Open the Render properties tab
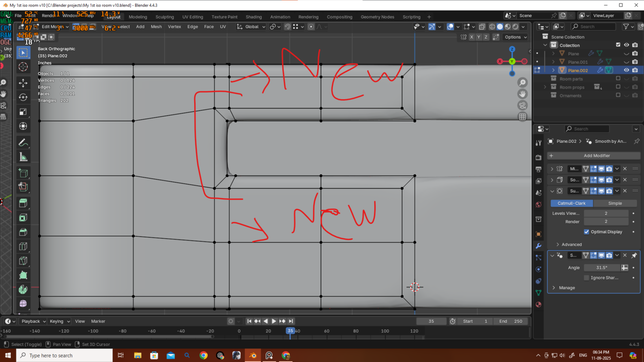 (x=538, y=157)
